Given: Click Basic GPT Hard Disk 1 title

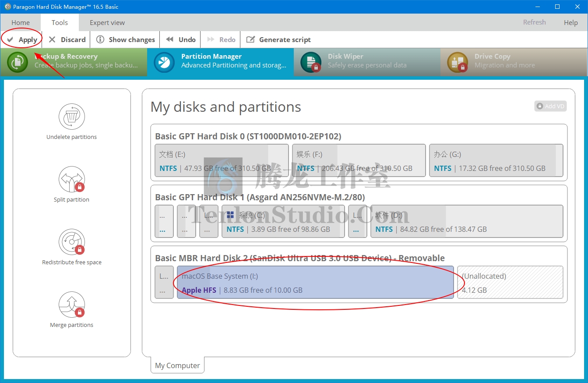Looking at the screenshot, I should point(260,197).
